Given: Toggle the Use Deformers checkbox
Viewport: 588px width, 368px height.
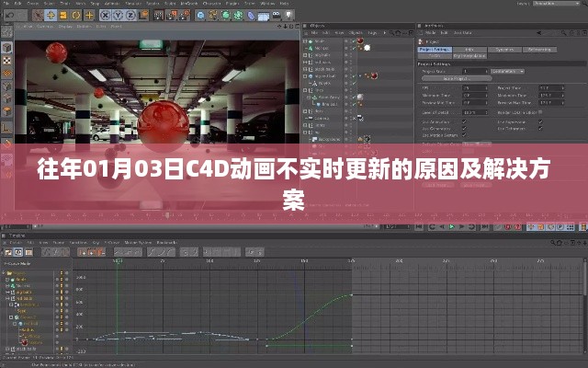Looking at the screenshot, I should coord(540,129).
